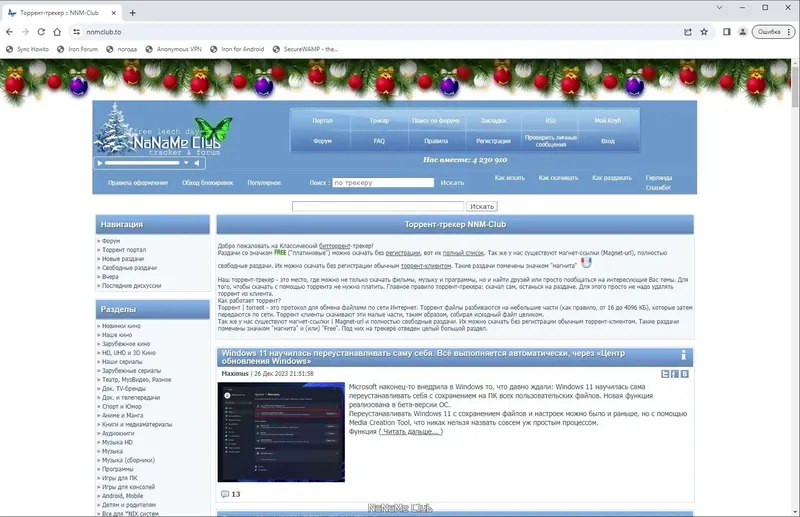The width and height of the screenshot is (800, 517).
Task: Click the wide search field below header
Action: pyautogui.click(x=378, y=206)
